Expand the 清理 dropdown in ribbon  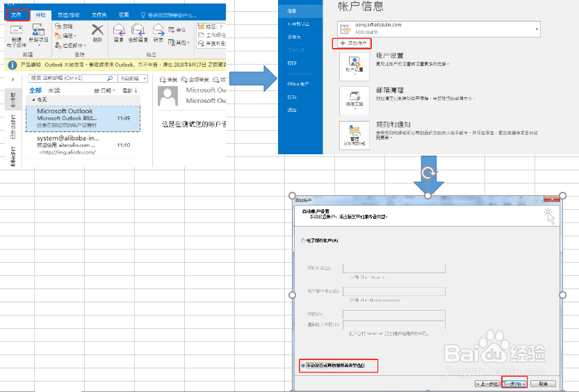(x=65, y=36)
